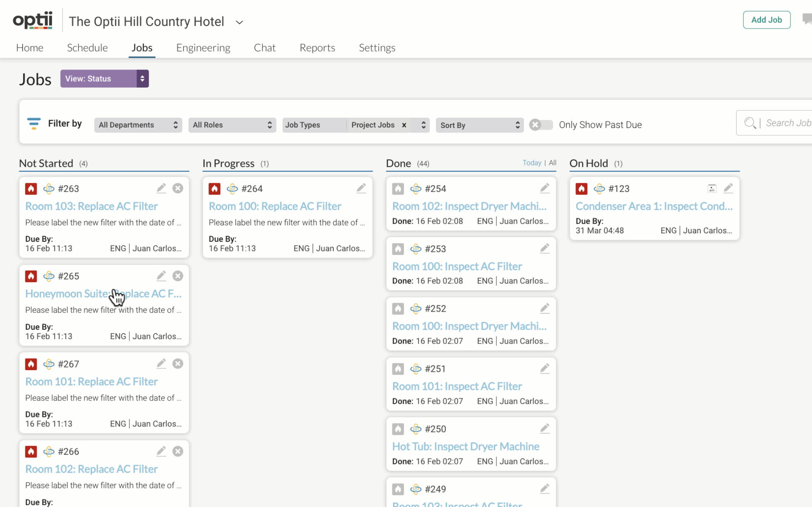The image size is (812, 507).
Task: Click the gray flame icon on job #252
Action: 398,309
